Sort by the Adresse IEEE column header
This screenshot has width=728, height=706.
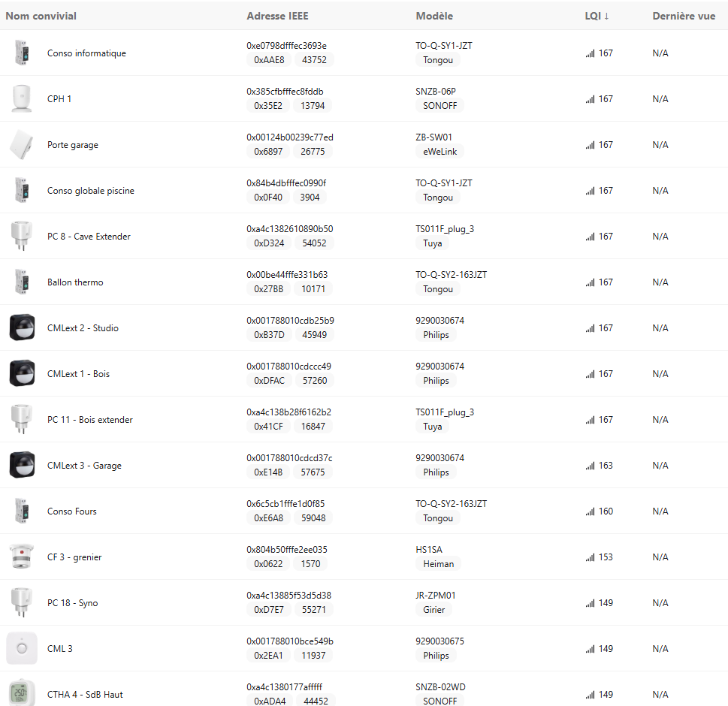coord(277,16)
